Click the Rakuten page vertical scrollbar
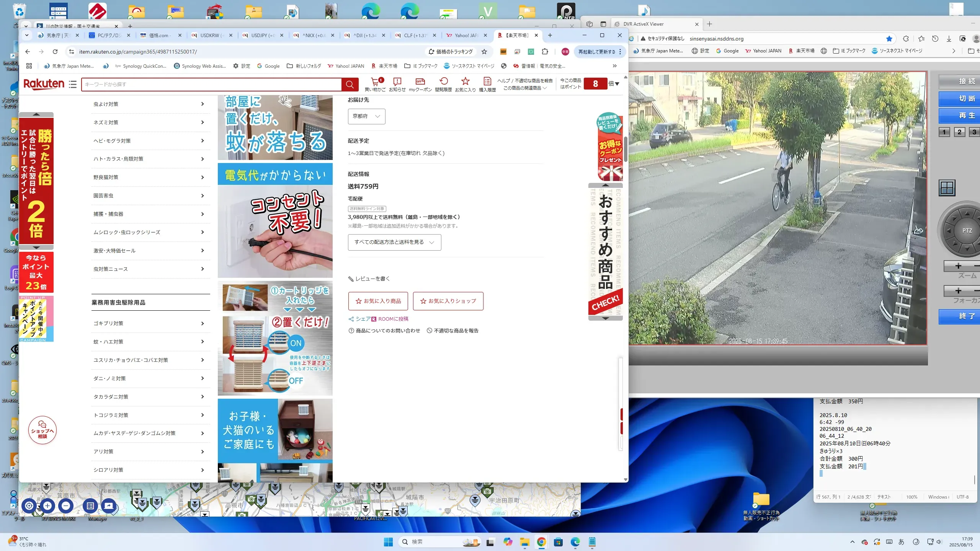The image size is (980, 551). 625,149
